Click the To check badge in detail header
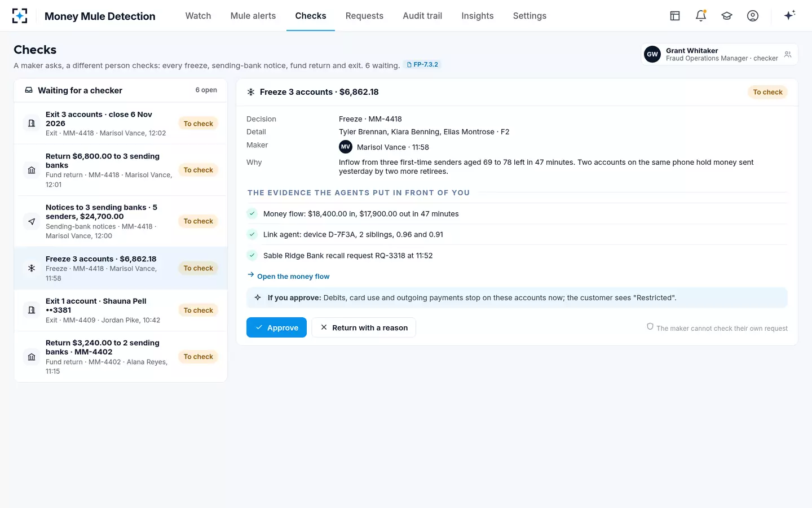812x508 pixels. point(767,92)
